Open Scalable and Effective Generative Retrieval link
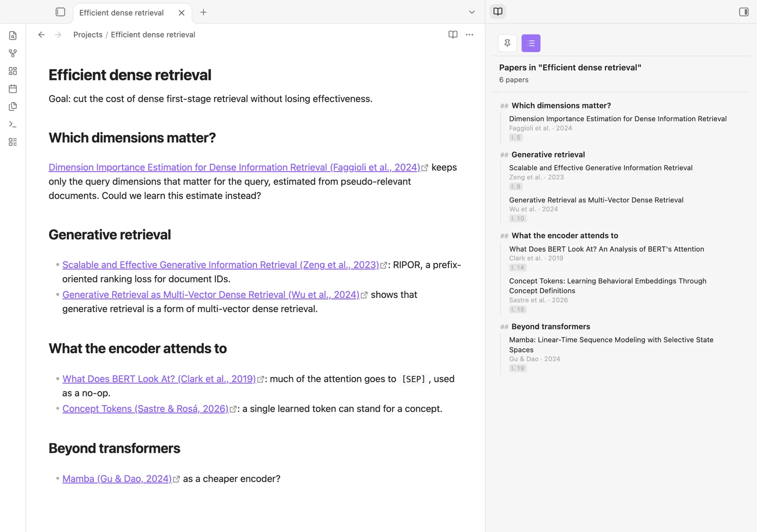Viewport: 757px width, 532px height. (x=221, y=265)
